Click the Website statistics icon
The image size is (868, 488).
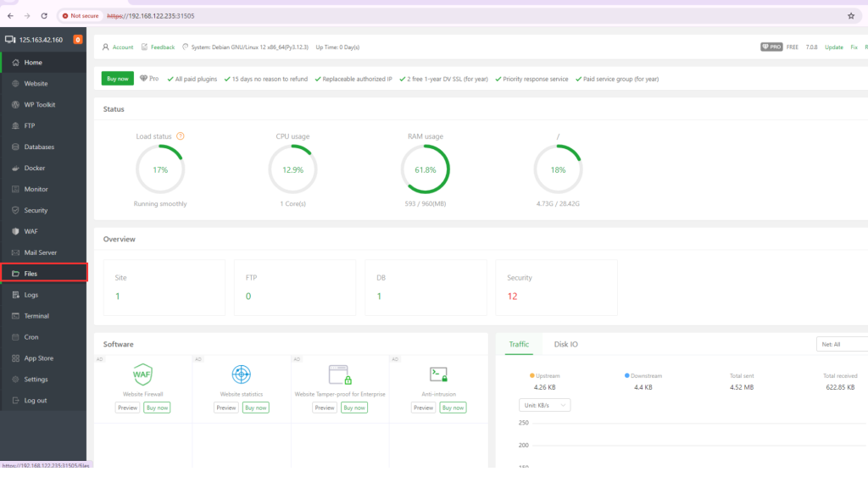[242, 374]
